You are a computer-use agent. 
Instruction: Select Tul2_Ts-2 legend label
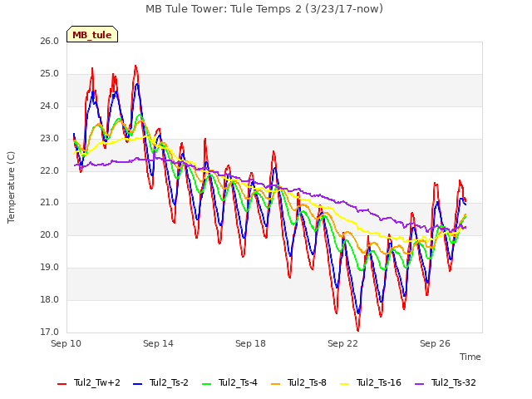point(169,382)
